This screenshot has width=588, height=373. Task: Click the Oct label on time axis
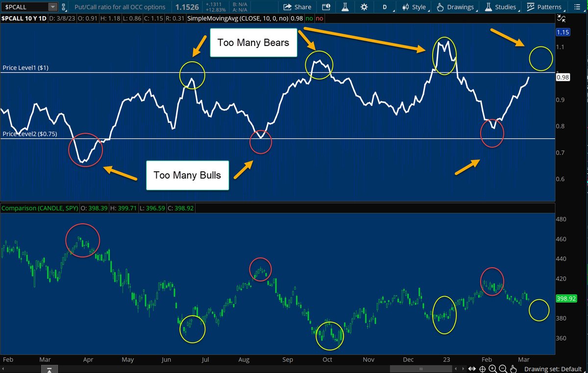327,360
